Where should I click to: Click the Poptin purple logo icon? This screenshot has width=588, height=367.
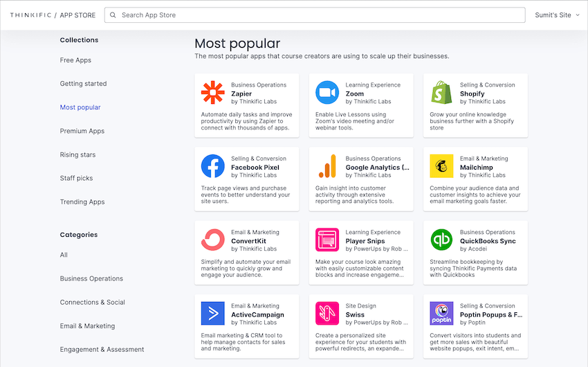click(441, 314)
